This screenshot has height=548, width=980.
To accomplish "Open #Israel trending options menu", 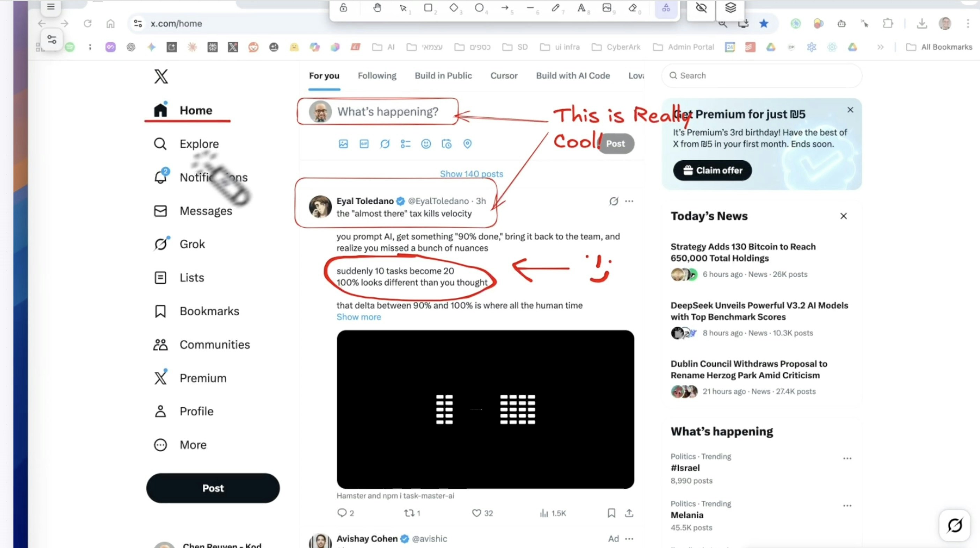I will [x=847, y=458].
